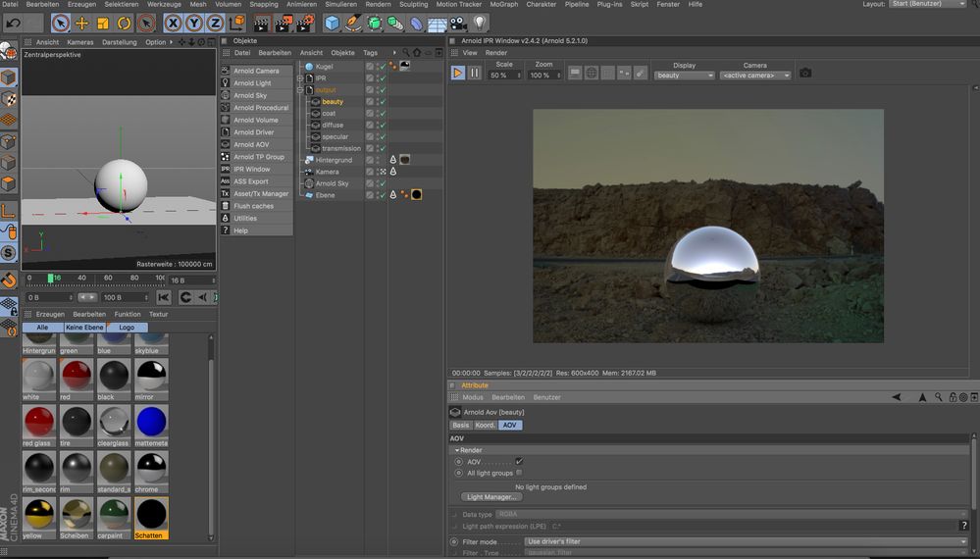Select the mattemetal blue material
Screen dimensions: 980x559
pyautogui.click(x=151, y=424)
